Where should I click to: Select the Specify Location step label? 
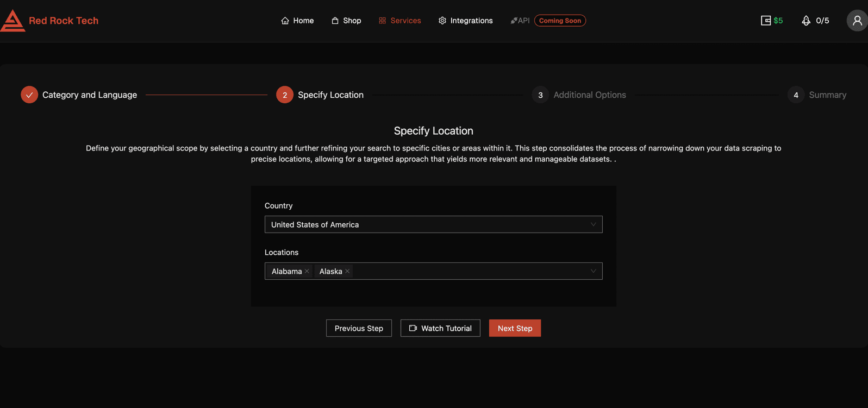[x=330, y=95]
